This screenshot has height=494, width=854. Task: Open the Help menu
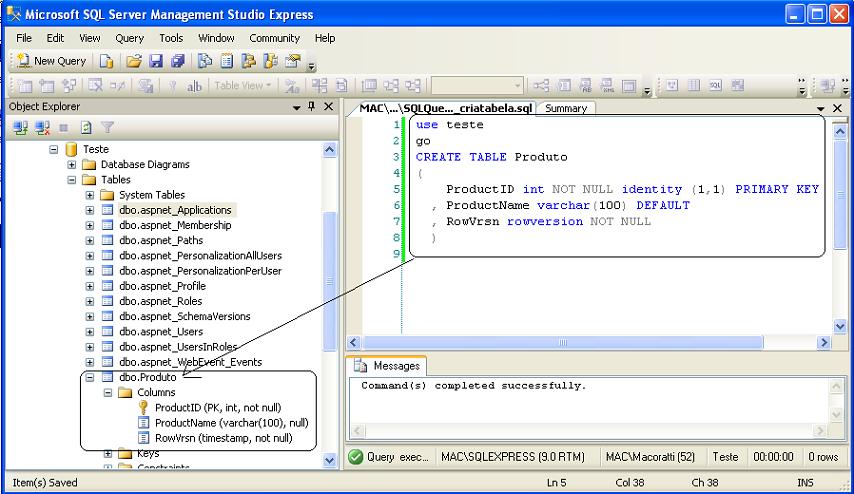[325, 38]
